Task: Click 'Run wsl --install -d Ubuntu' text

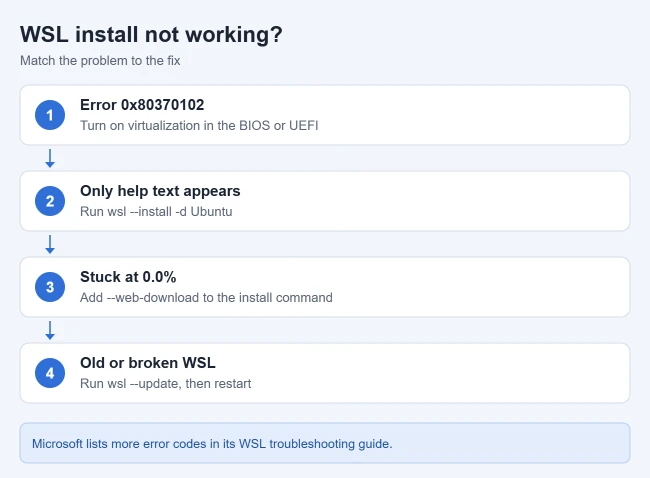Action: (156, 211)
